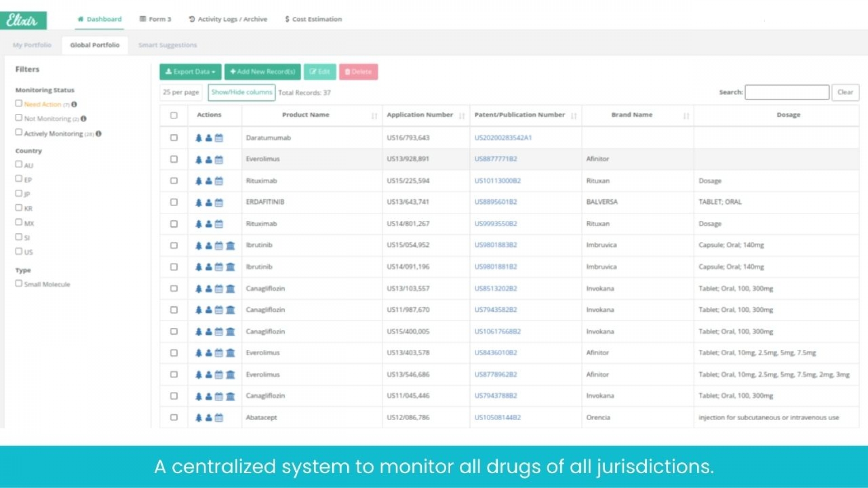Sort by Product Name column arrows
Image resolution: width=868 pixels, height=488 pixels.
click(x=374, y=116)
